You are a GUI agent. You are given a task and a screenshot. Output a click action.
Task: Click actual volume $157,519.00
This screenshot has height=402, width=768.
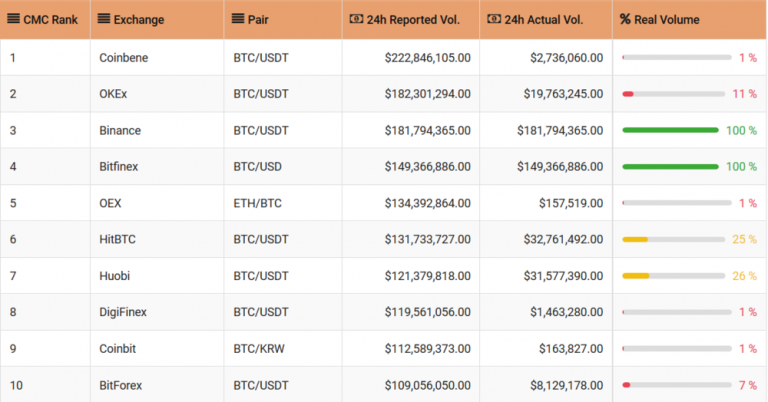click(x=571, y=203)
